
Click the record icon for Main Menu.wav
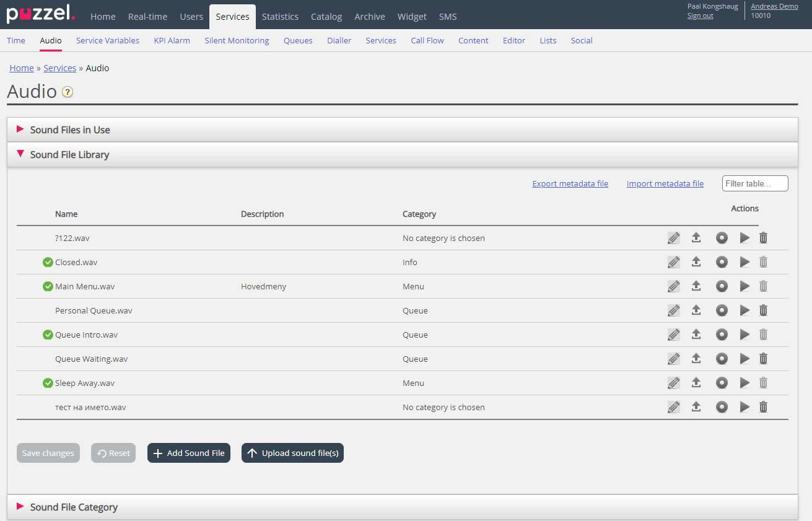point(722,286)
